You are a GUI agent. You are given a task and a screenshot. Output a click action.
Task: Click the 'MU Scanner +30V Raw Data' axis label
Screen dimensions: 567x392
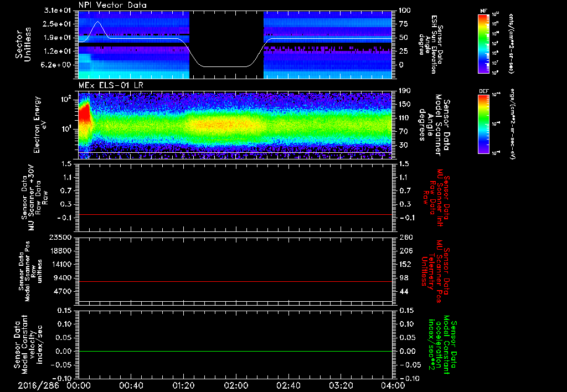click(34, 198)
